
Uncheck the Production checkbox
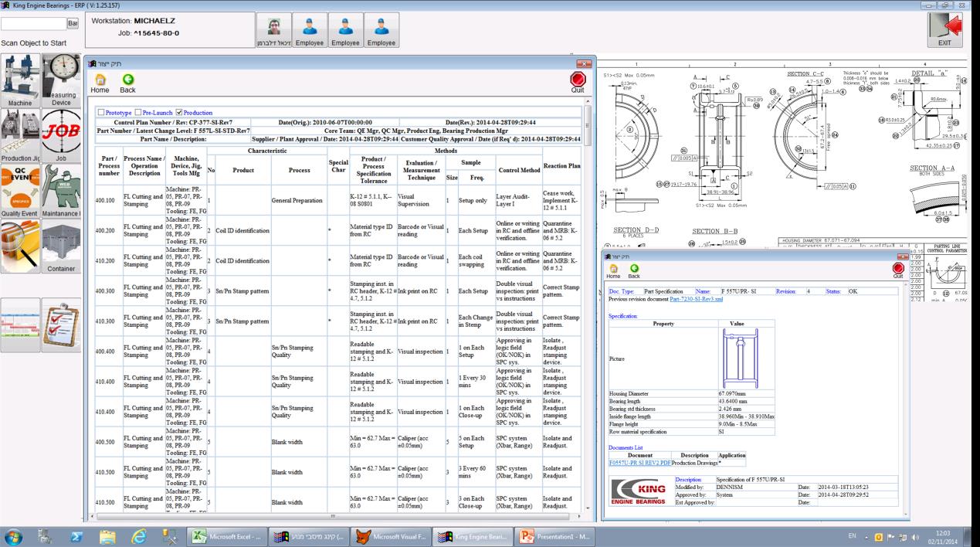pyautogui.click(x=179, y=113)
